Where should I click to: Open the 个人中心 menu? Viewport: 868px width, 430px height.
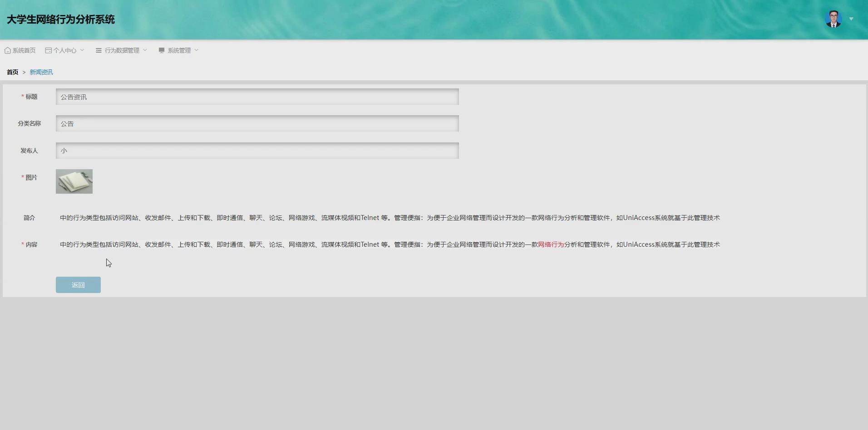[x=65, y=50]
